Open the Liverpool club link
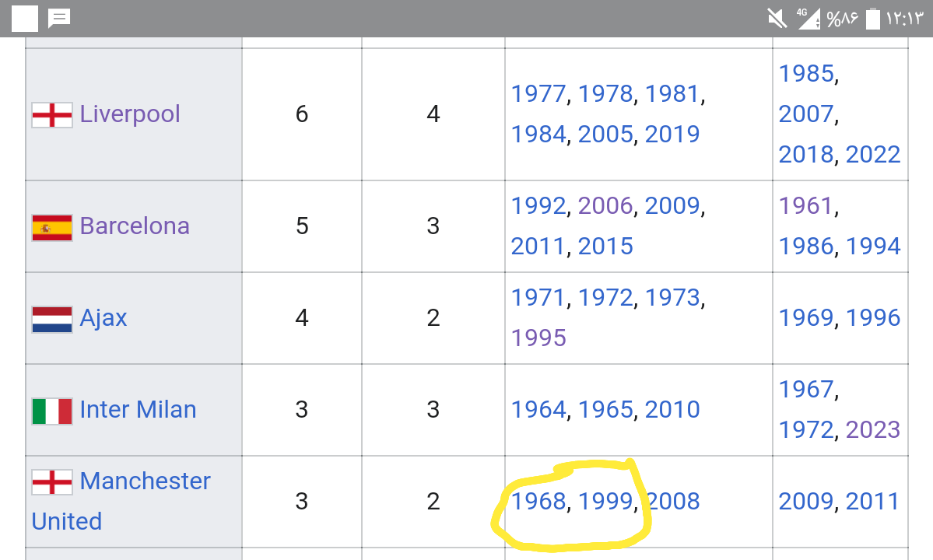Viewport: 933px width, 560px height. coord(130,114)
